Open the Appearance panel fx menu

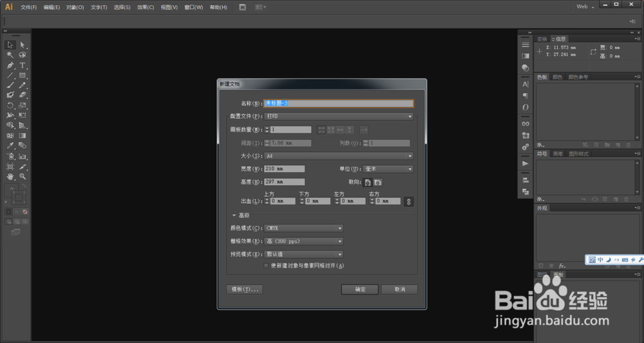click(562, 266)
